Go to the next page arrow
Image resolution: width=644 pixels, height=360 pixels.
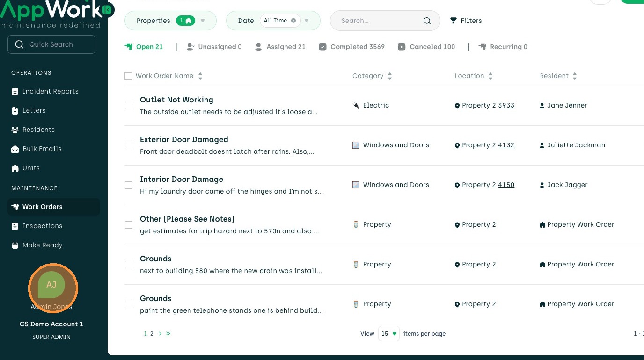(160, 334)
